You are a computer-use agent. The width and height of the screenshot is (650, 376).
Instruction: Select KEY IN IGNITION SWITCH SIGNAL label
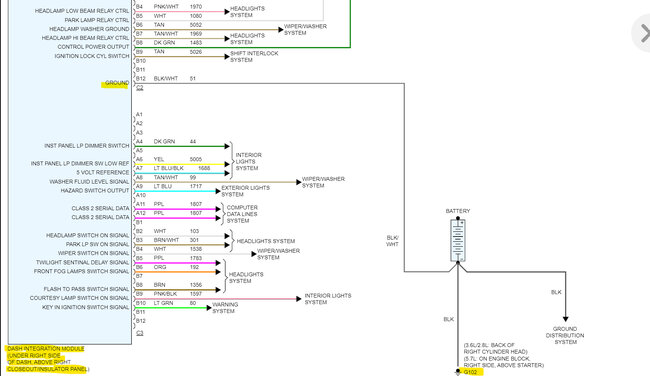[x=85, y=307]
